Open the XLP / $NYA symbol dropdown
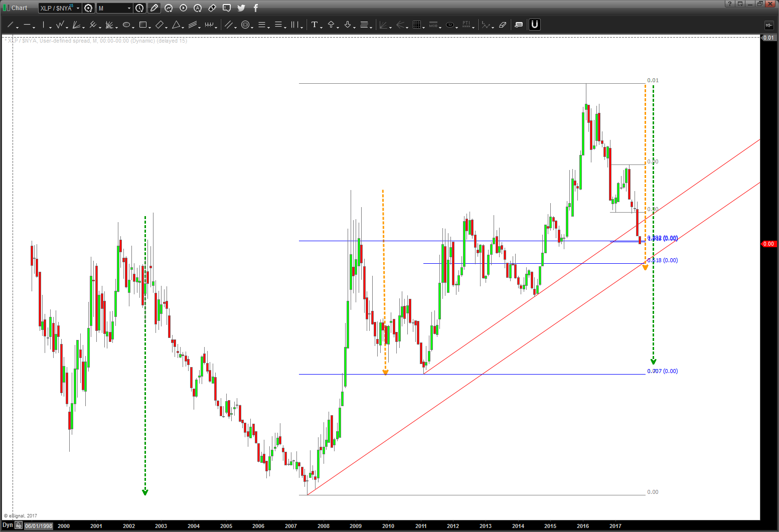779x532 pixels. point(78,8)
